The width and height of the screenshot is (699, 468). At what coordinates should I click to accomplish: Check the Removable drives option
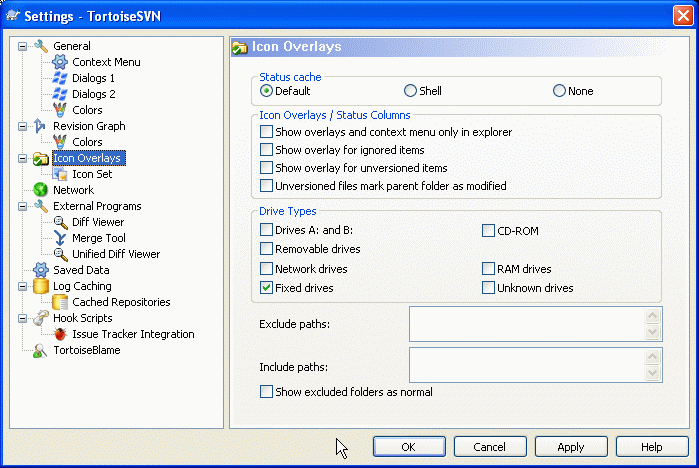coord(266,248)
